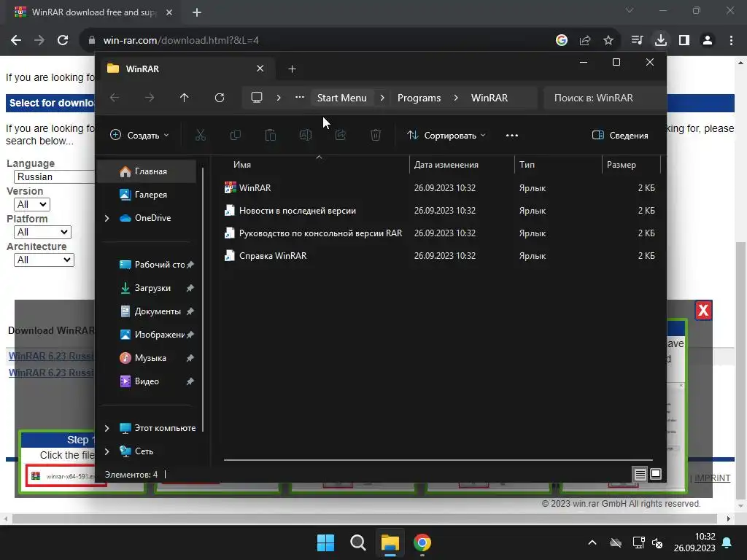This screenshot has width=747, height=560.
Task: Click the Explorer back arrow
Action: (115, 98)
